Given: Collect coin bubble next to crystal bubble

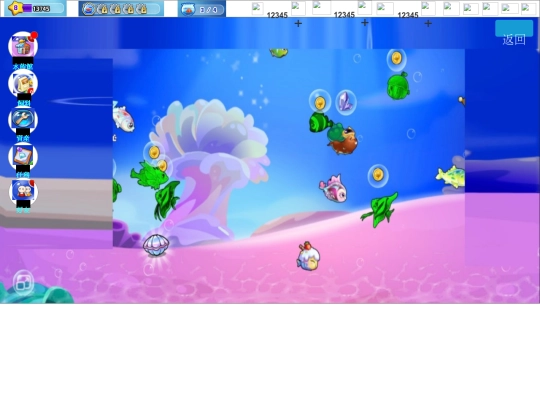Looking at the screenshot, I should tap(320, 102).
